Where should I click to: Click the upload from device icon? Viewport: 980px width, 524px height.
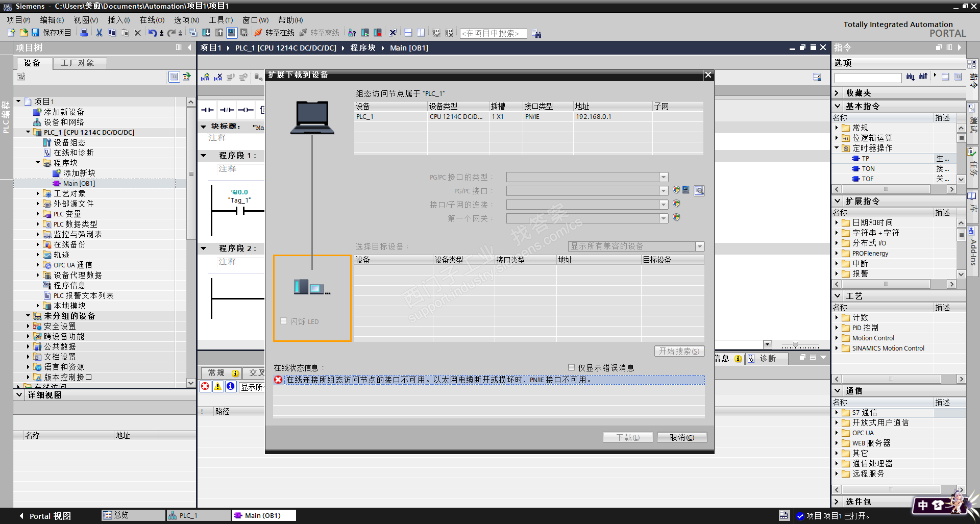(x=219, y=33)
